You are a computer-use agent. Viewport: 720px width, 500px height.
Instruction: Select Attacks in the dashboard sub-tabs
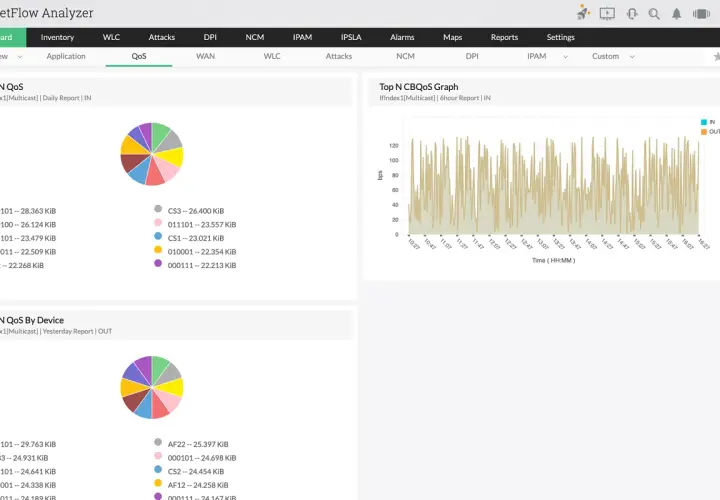click(339, 56)
